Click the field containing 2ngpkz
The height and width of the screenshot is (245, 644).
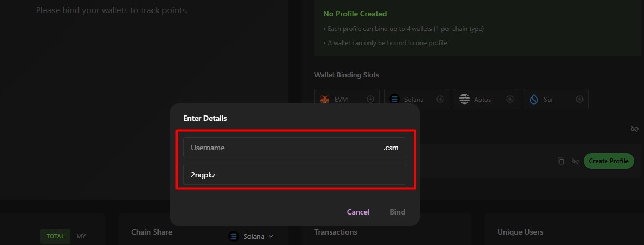(x=294, y=175)
